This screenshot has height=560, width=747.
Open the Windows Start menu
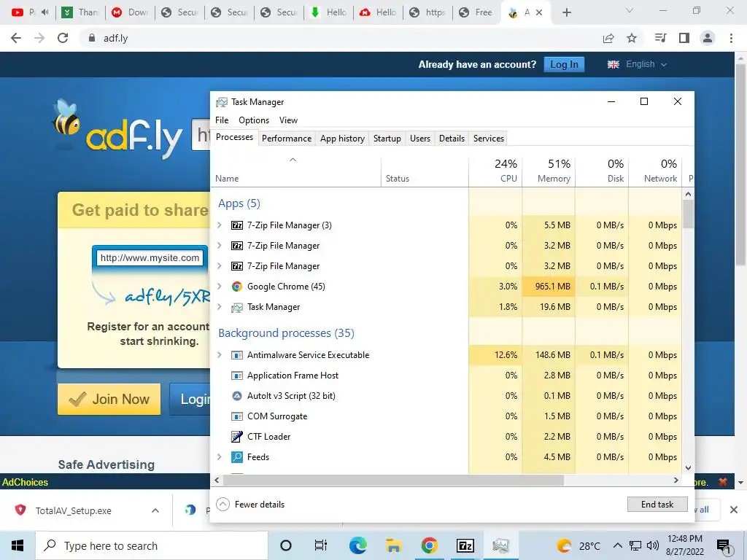click(x=18, y=545)
